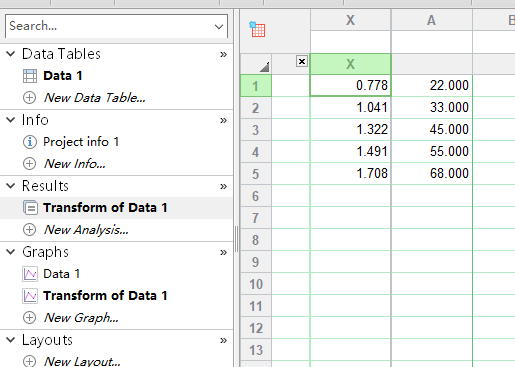
Task: Create a New Data Table
Action: click(95, 98)
